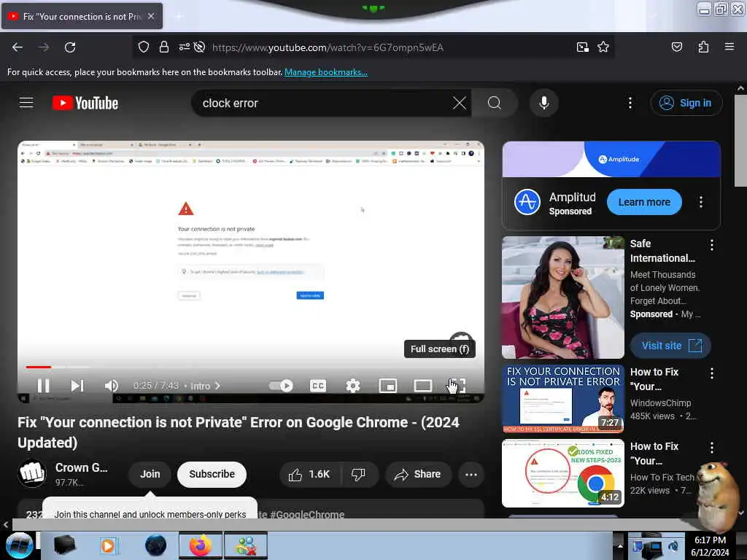
Task: Open the Amplitude ad logo
Action: coord(527,202)
